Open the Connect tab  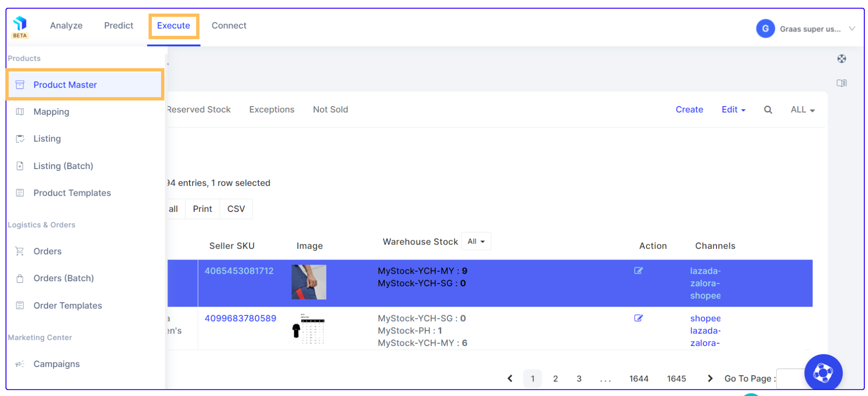(x=229, y=26)
